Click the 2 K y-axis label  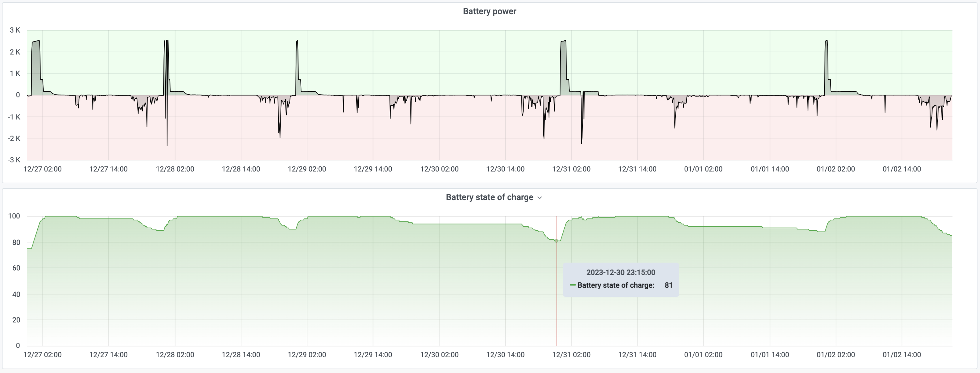15,52
